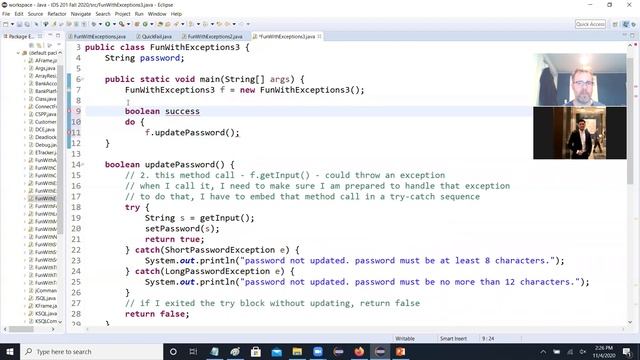
Task: Minimize the Package Explorer view
Action: tap(50, 36)
